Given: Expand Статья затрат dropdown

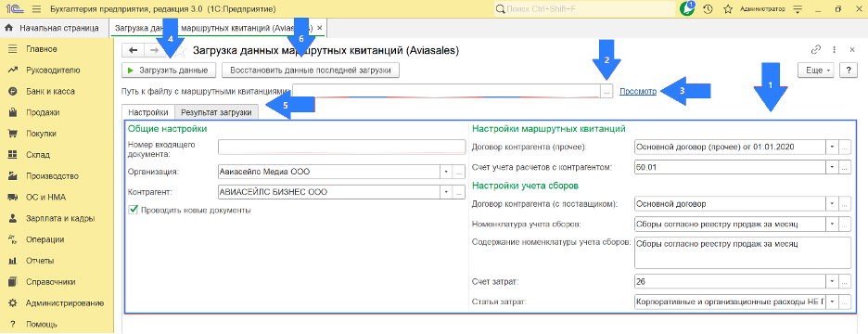Looking at the screenshot, I should click(x=832, y=302).
